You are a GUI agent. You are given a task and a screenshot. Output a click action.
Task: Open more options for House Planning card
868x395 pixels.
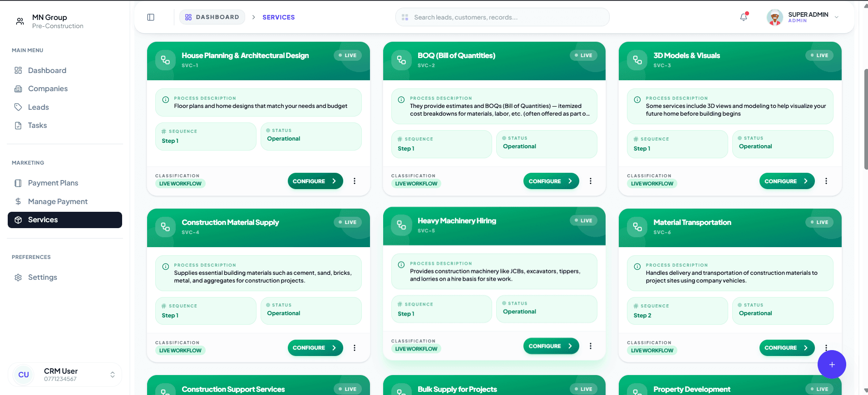point(355,181)
